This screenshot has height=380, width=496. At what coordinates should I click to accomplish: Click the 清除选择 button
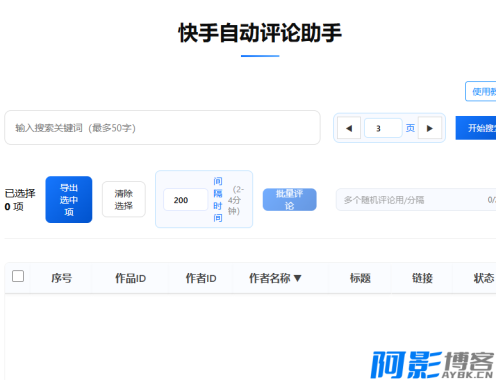(x=124, y=199)
